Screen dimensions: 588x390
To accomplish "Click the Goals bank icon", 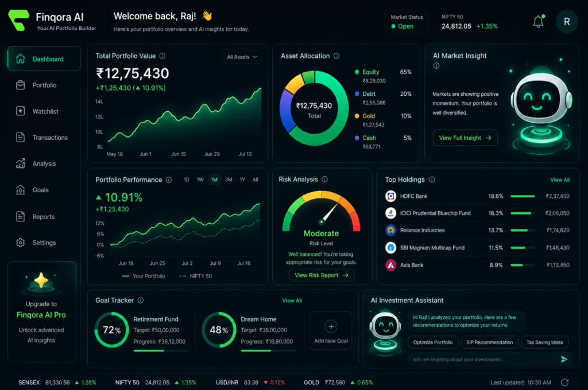I will [21, 190].
